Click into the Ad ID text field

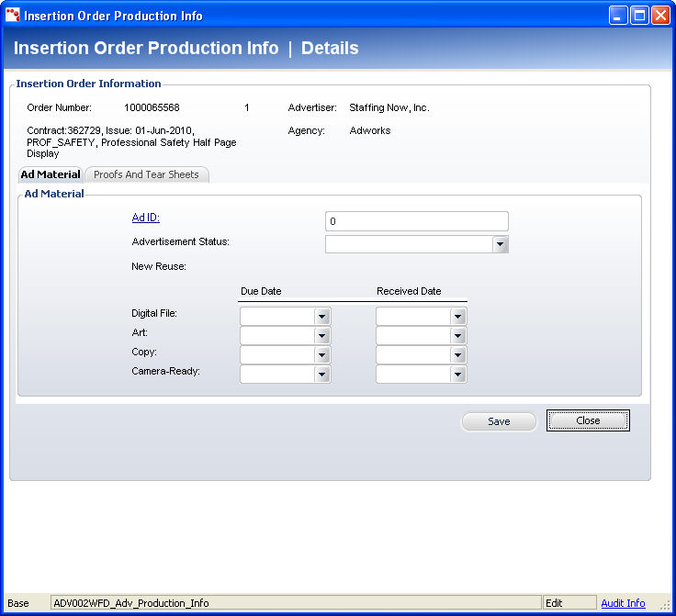[x=416, y=221]
